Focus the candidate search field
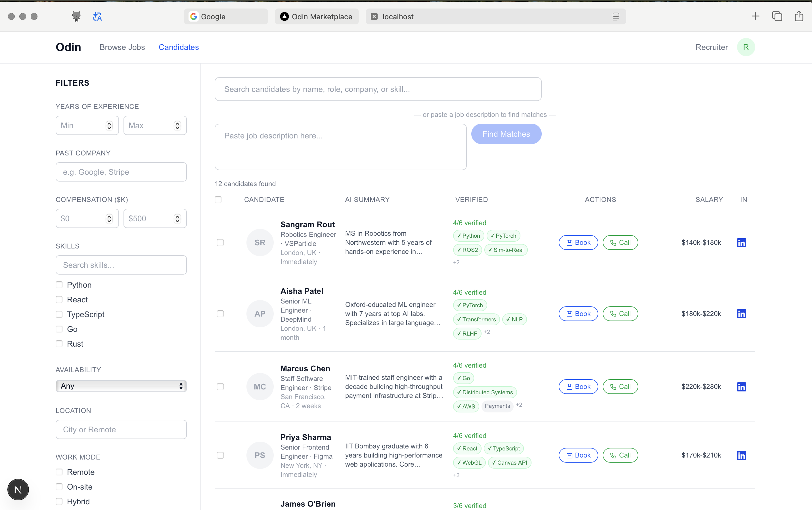 (378, 89)
